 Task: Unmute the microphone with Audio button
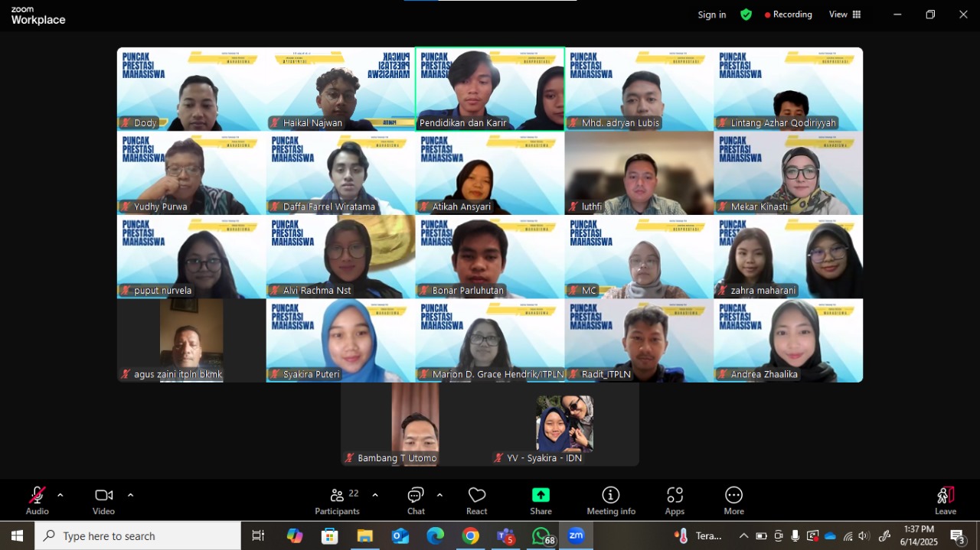pyautogui.click(x=37, y=500)
